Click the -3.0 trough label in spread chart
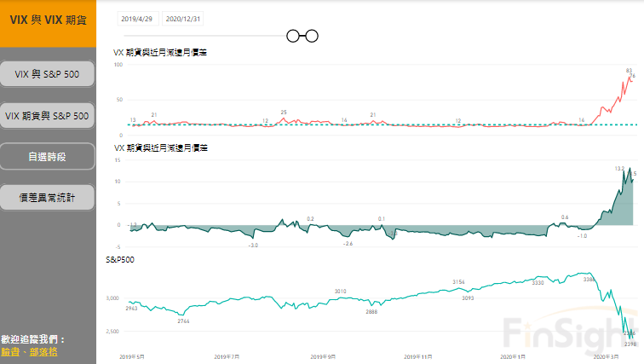 click(253, 246)
